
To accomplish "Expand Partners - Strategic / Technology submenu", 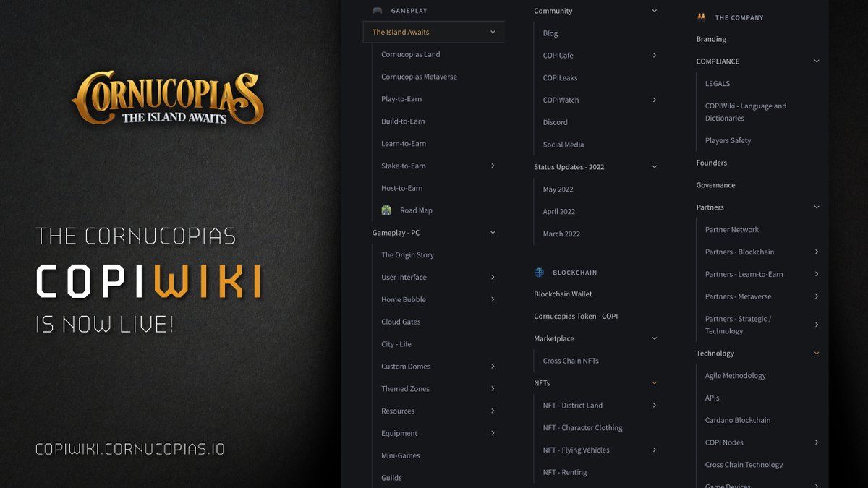I will 817,325.
